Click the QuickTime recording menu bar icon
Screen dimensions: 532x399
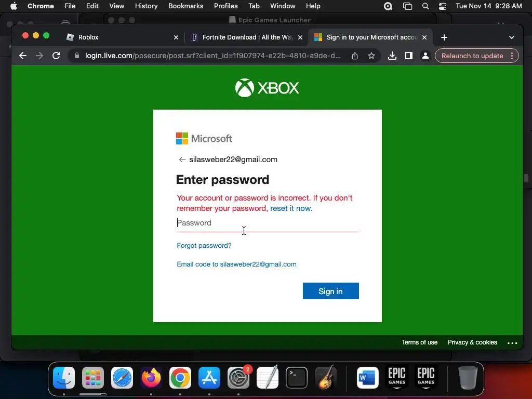(388, 6)
